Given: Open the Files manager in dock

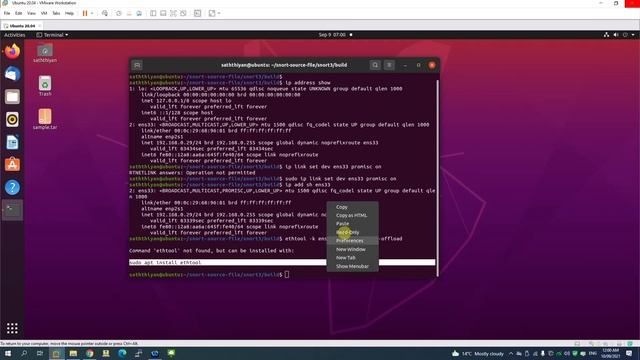Looking at the screenshot, I should coord(12,97).
